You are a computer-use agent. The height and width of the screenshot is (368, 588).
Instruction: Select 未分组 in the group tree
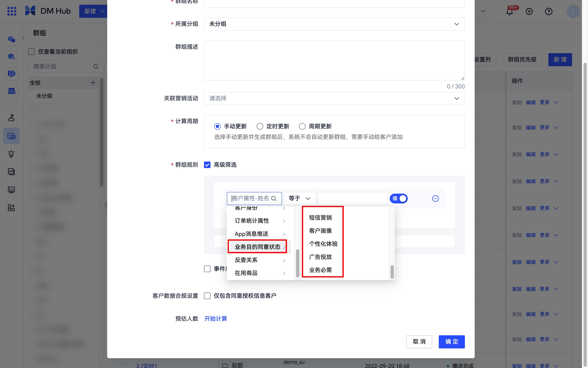(44, 96)
